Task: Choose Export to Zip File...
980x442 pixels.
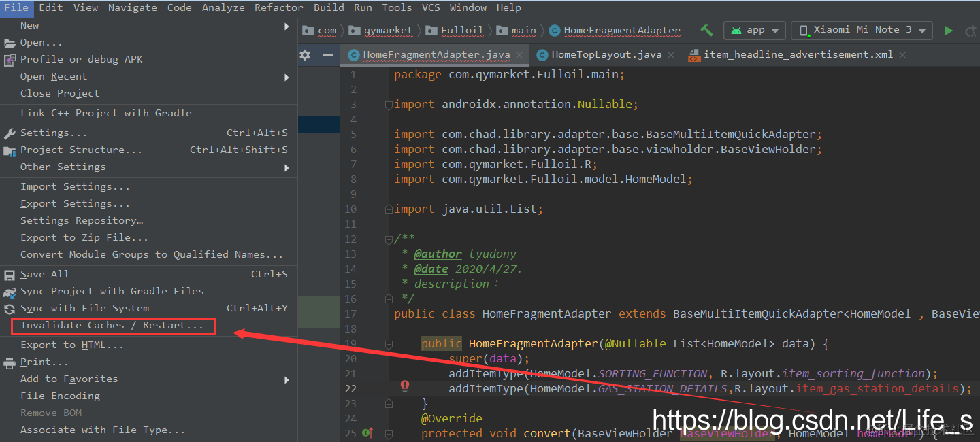Action: pyautogui.click(x=84, y=238)
